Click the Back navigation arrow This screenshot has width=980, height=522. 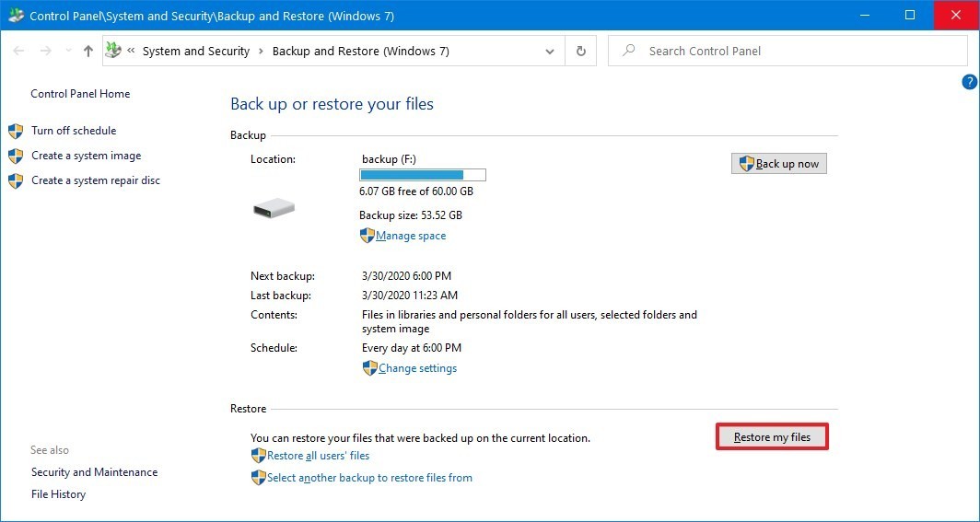point(18,52)
